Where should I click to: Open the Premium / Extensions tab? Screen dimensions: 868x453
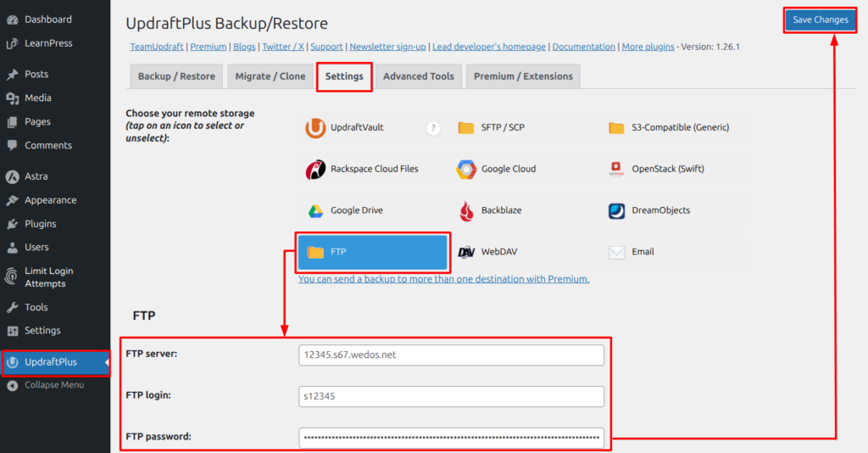pyautogui.click(x=523, y=76)
